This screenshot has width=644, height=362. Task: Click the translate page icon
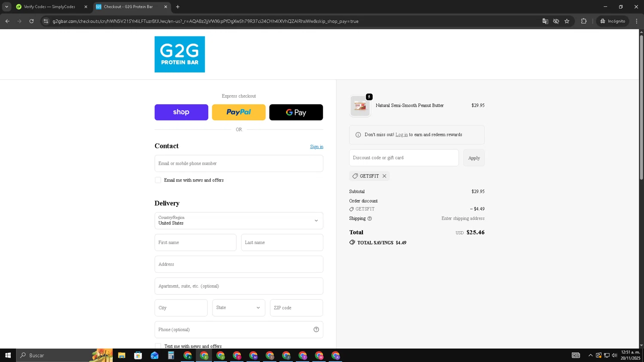point(545,21)
